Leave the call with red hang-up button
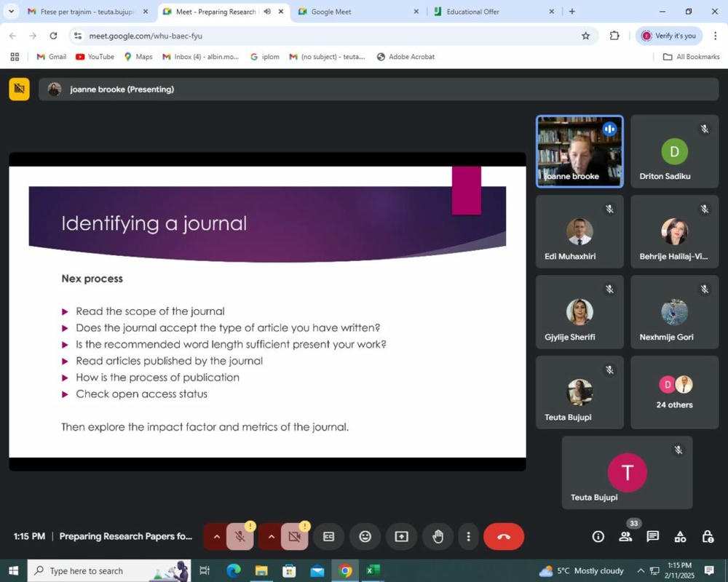The image size is (728, 582). tap(503, 537)
